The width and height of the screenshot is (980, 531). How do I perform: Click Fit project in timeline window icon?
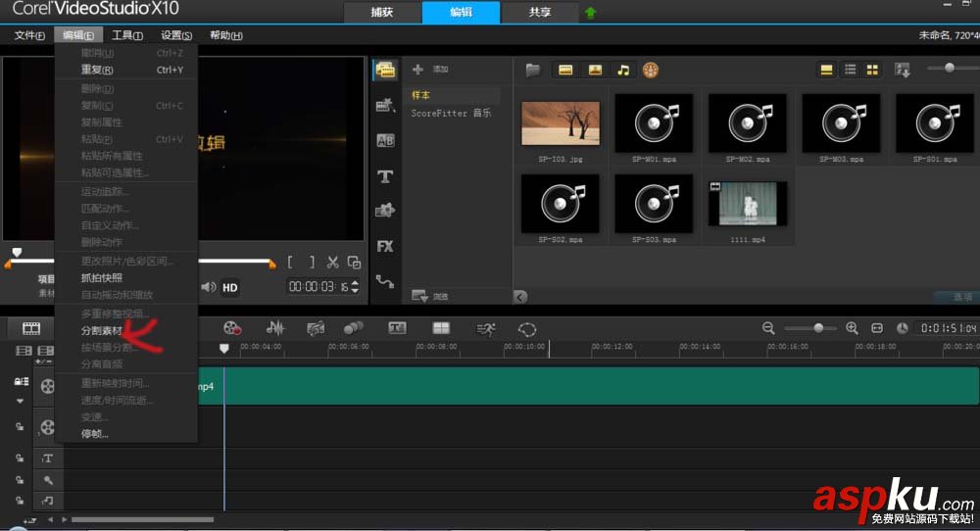coord(877,328)
